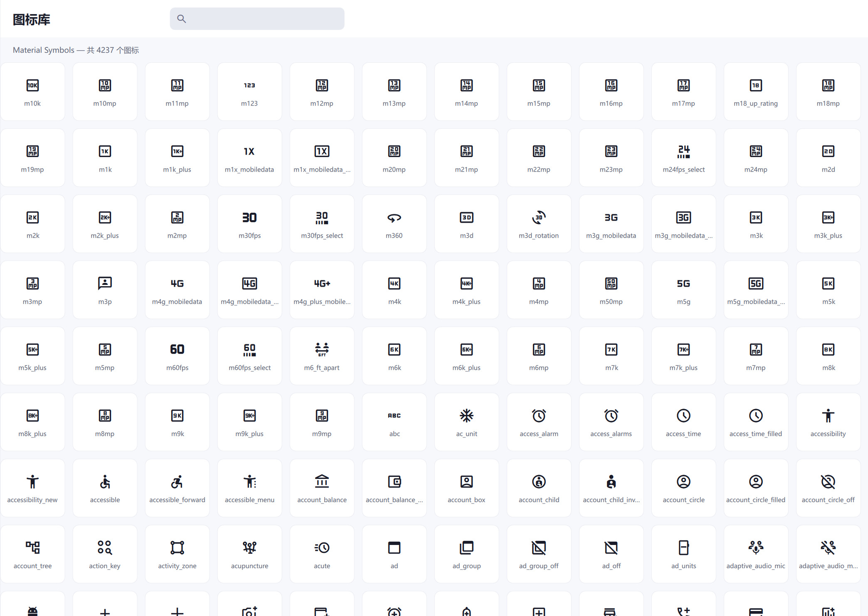Open the m3d_rotation icon
This screenshot has width=868, height=616.
point(539,224)
